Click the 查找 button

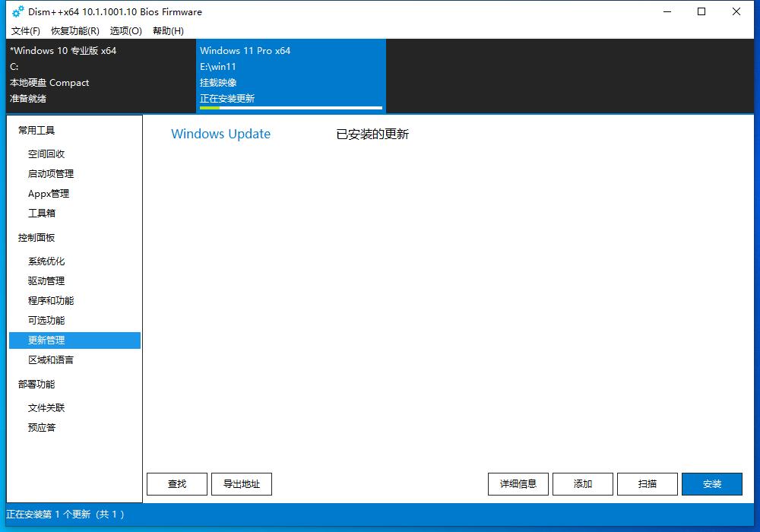click(177, 483)
